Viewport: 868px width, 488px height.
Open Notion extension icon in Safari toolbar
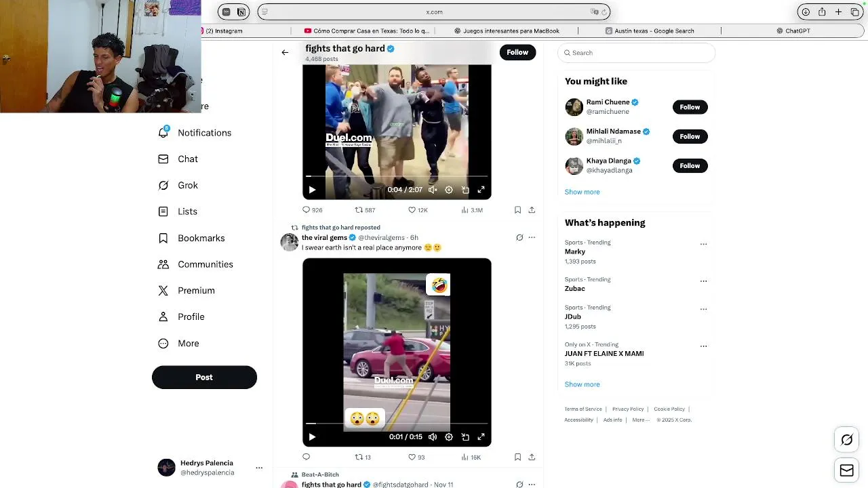(x=241, y=12)
